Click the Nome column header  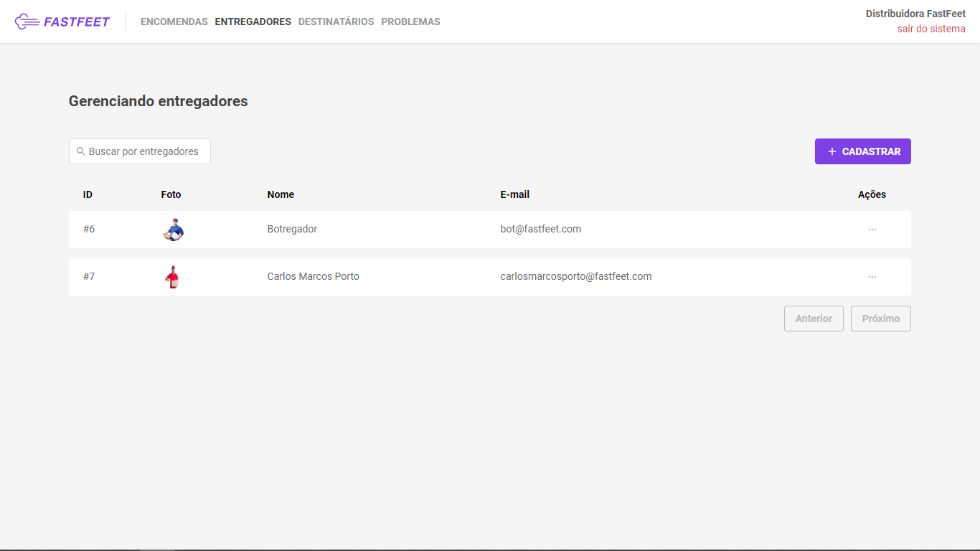click(281, 194)
